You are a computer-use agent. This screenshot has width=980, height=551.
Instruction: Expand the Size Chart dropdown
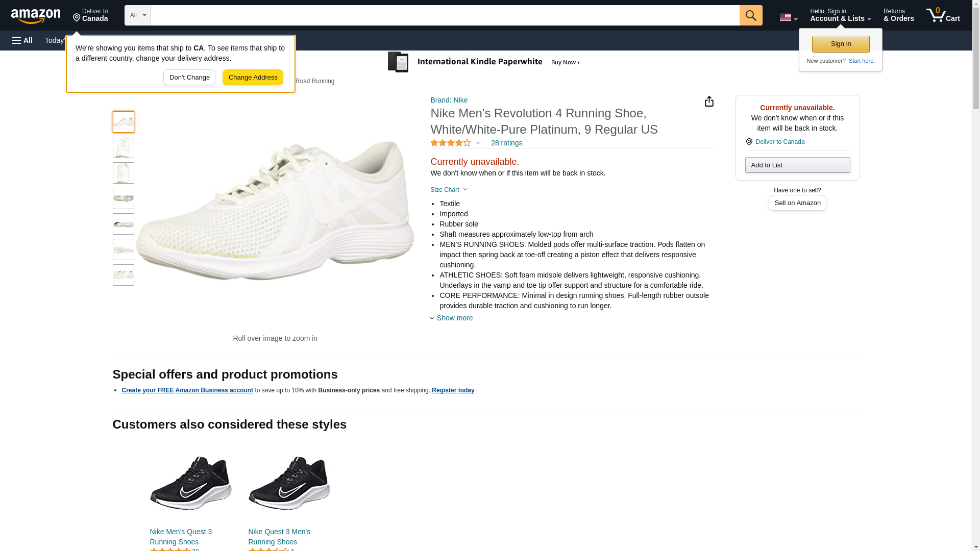(x=449, y=190)
